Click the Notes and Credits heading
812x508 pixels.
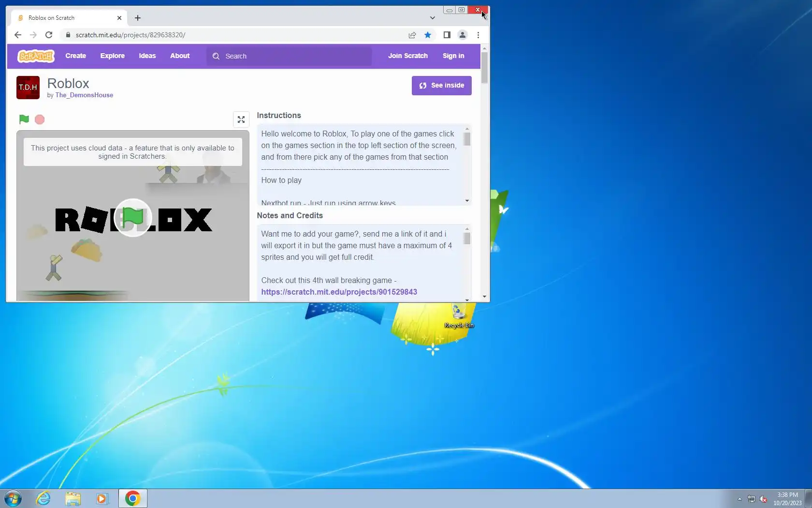(x=290, y=216)
